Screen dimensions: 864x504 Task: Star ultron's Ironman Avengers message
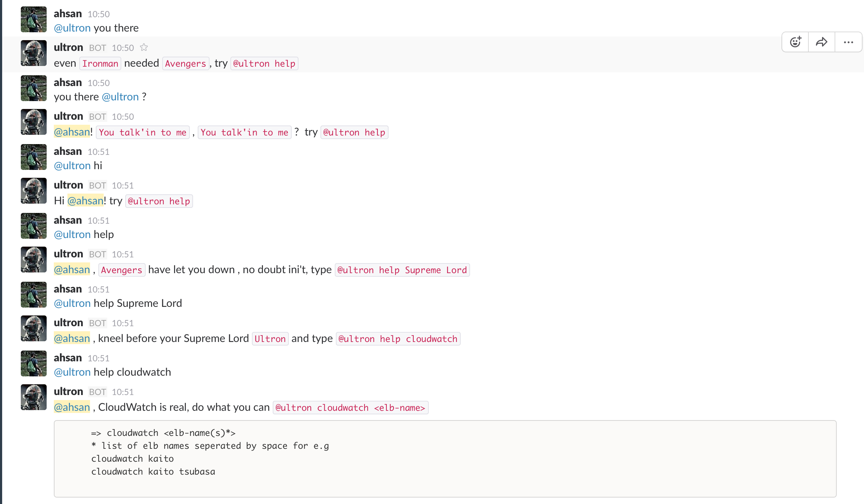point(144,47)
